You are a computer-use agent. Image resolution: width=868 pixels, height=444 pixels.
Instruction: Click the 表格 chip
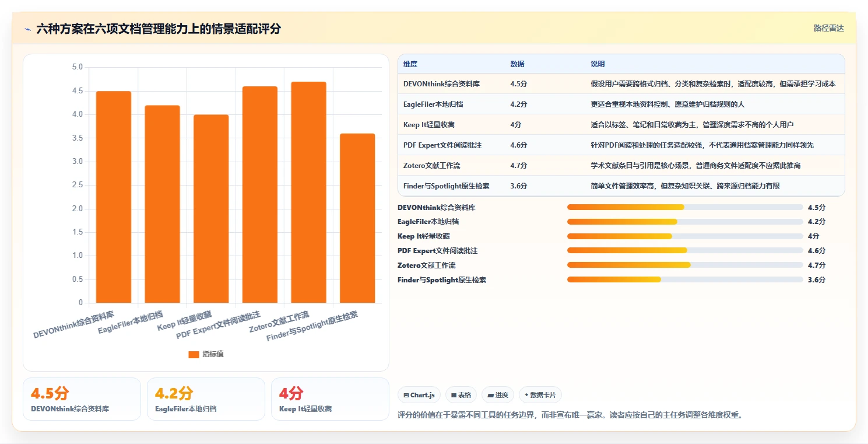tap(461, 395)
